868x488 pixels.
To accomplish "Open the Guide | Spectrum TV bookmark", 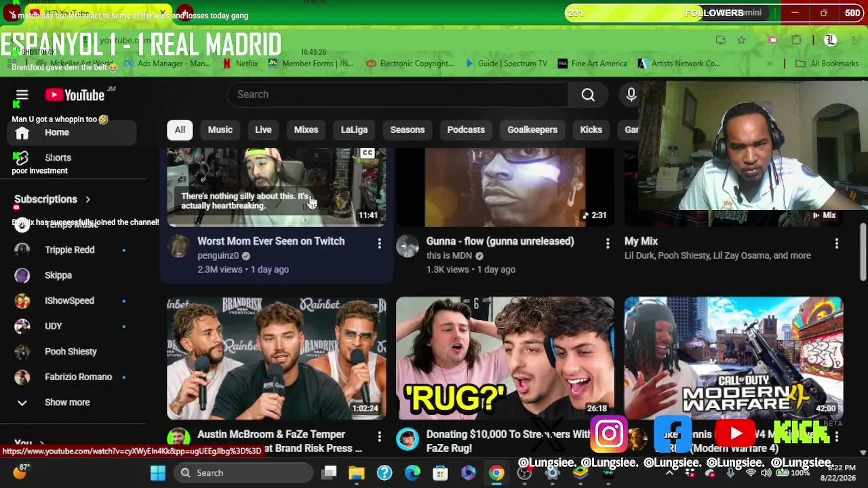I will [506, 64].
